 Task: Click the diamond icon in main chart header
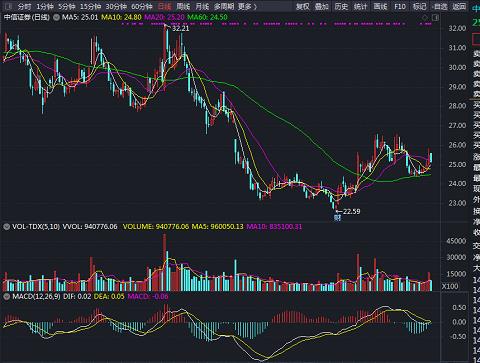(425, 17)
